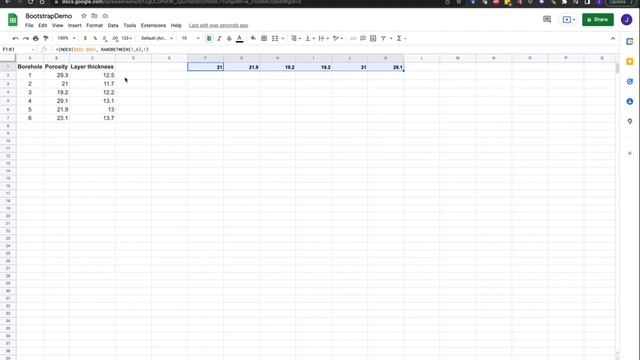
Task: Open the text color picker
Action: (x=240, y=38)
